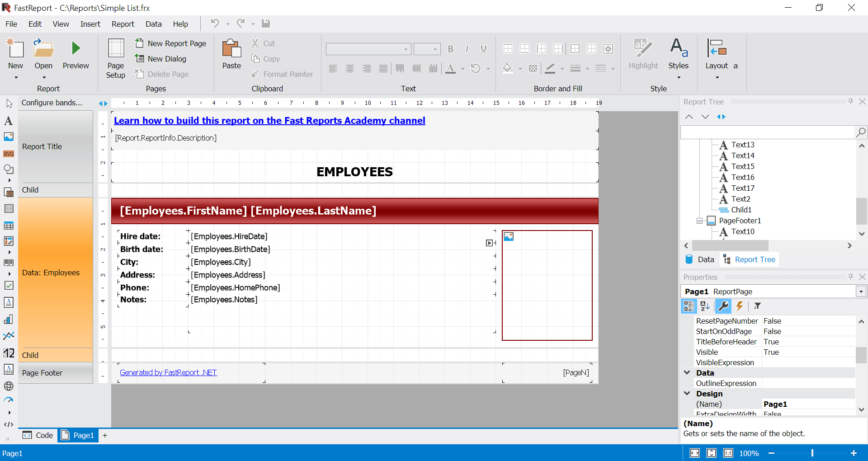This screenshot has height=461, width=868.
Task: Select the Barcode object tool
Action: (x=9, y=263)
